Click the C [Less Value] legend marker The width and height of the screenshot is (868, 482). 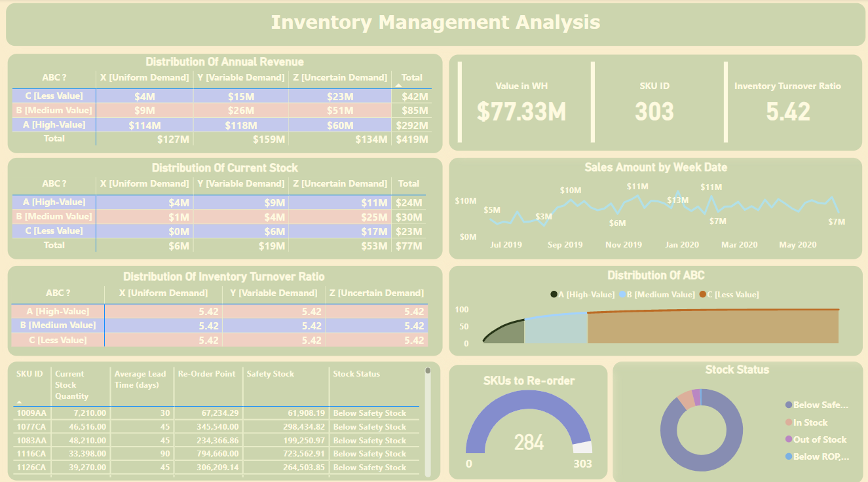[x=702, y=295]
